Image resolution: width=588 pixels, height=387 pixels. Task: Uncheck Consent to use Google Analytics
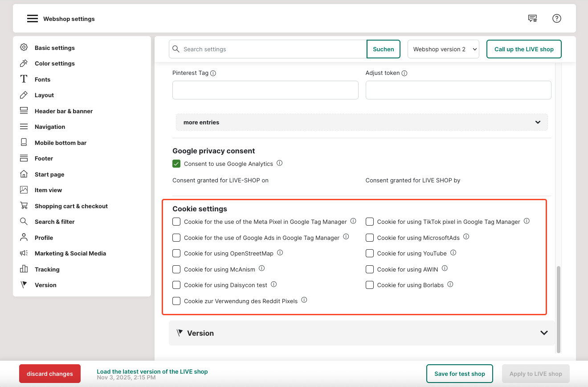coord(176,164)
